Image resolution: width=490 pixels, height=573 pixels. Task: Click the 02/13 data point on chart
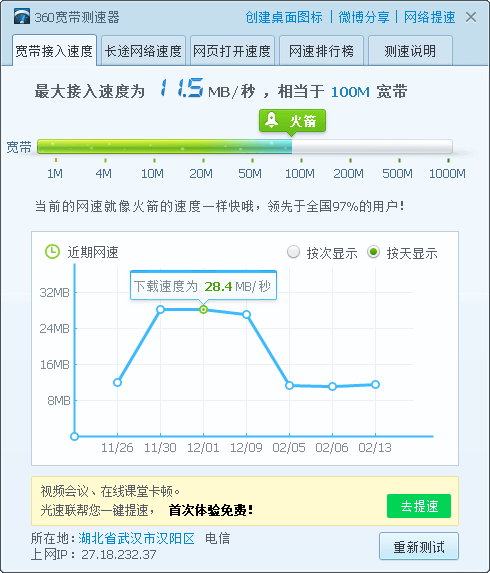click(x=376, y=384)
